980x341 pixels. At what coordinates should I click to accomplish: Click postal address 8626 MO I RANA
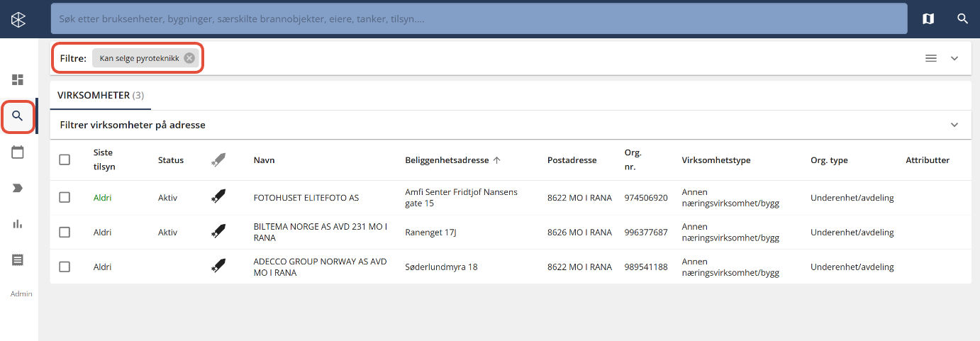(x=579, y=232)
